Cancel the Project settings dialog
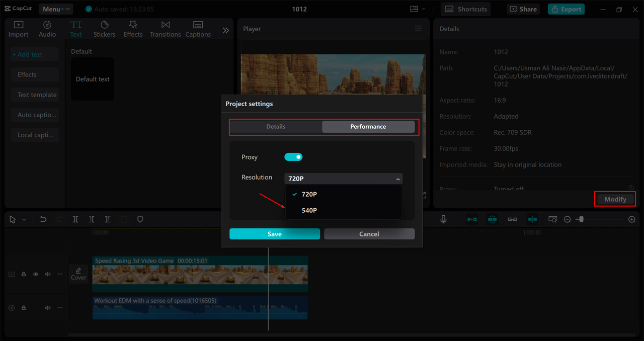This screenshot has width=644, height=341. tap(369, 234)
